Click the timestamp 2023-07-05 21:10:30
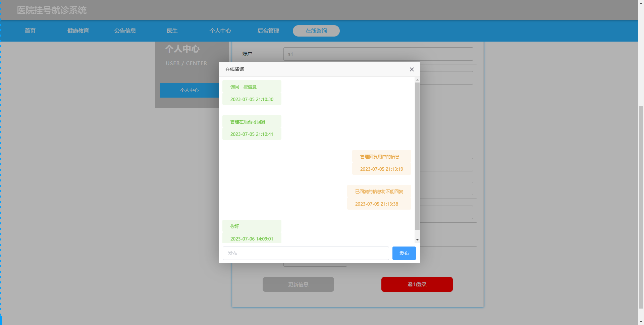Viewport: 644px width, 325px height. click(x=252, y=99)
